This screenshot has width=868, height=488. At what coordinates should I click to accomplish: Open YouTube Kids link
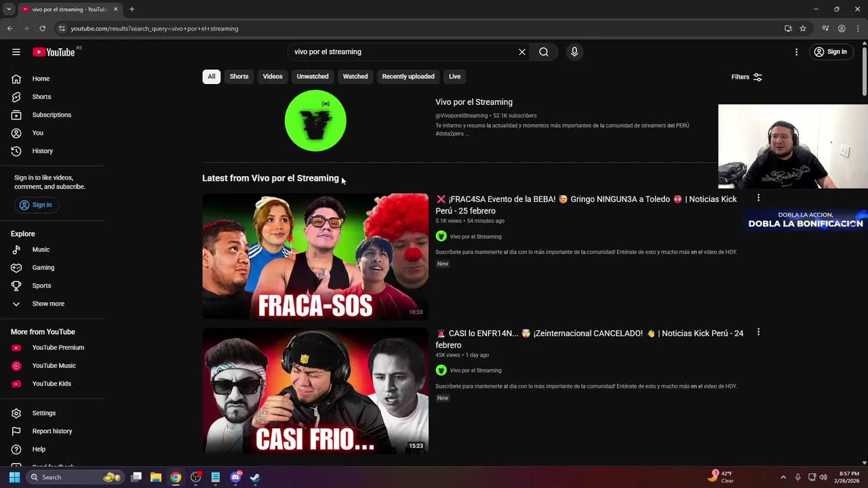(x=52, y=384)
